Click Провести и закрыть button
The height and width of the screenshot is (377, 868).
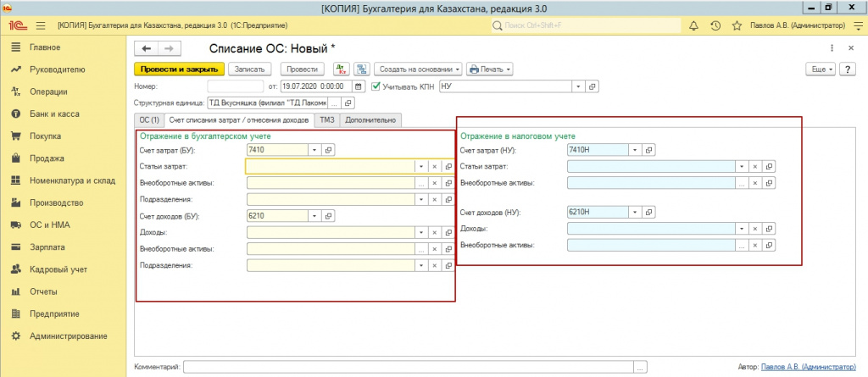click(x=180, y=69)
